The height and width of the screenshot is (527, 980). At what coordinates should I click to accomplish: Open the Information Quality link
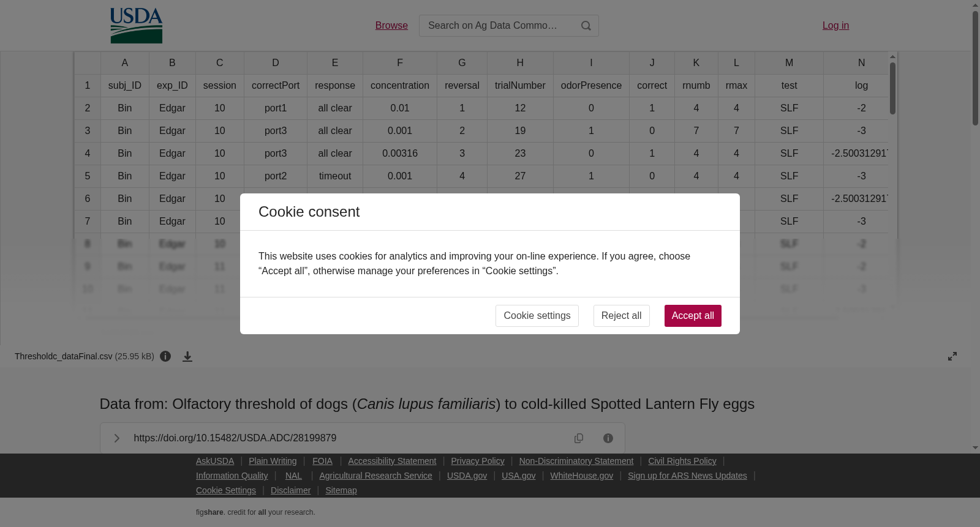point(232,476)
